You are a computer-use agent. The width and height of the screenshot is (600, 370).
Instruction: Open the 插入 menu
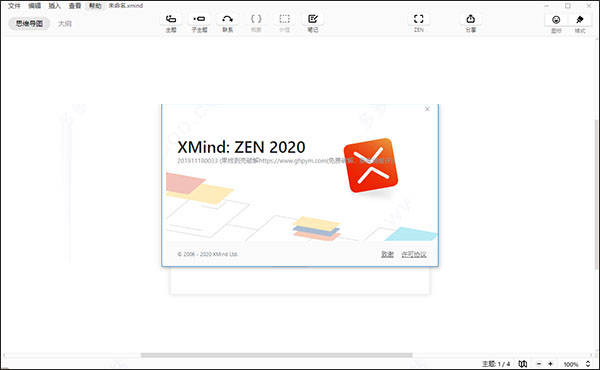click(x=55, y=6)
